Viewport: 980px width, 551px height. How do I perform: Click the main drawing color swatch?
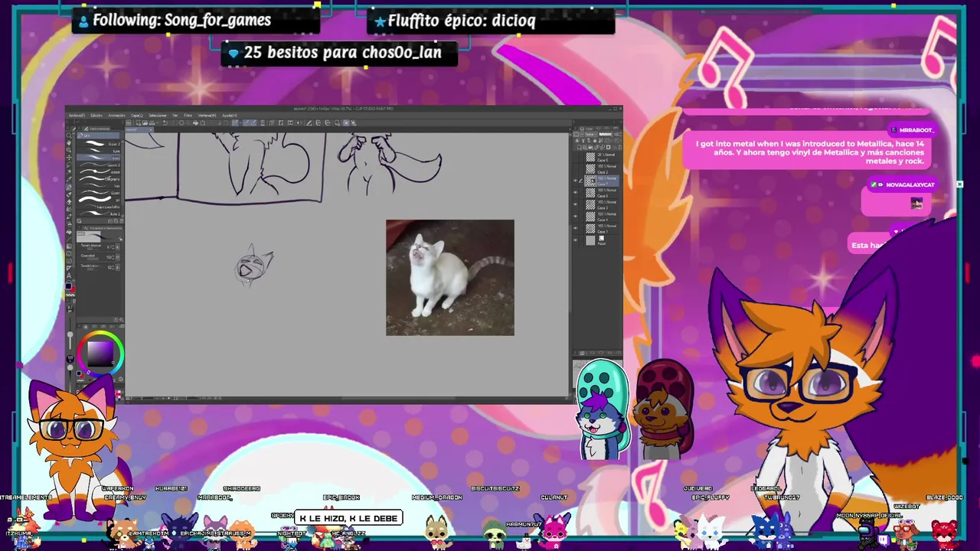pos(68,286)
